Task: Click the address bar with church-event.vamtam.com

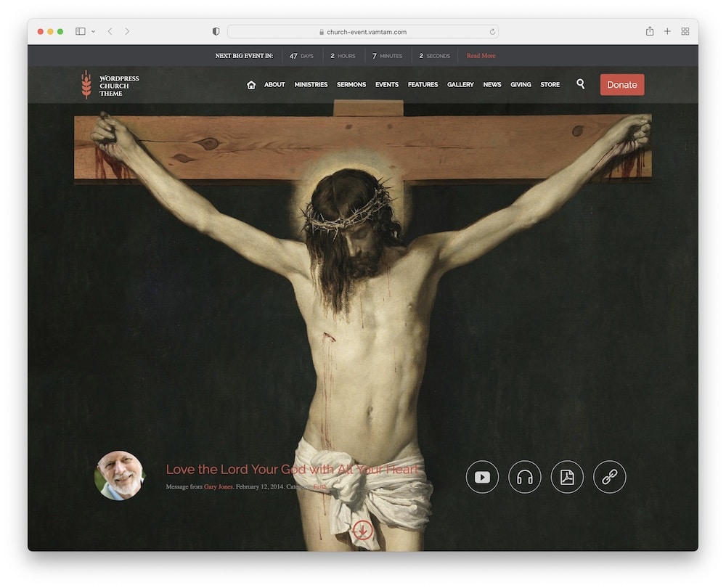Action: [x=362, y=31]
